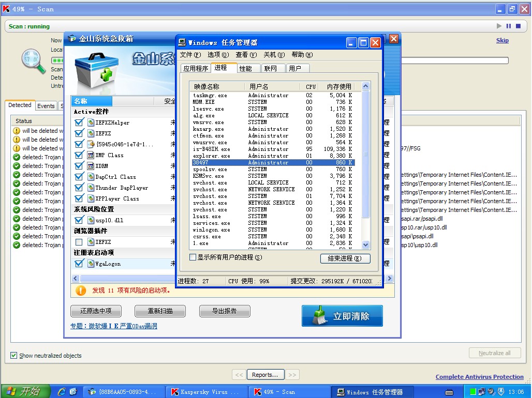Viewport: 532px width, 398px height.
Task: Click the IEFXZHelper item icon
Action: point(91,123)
